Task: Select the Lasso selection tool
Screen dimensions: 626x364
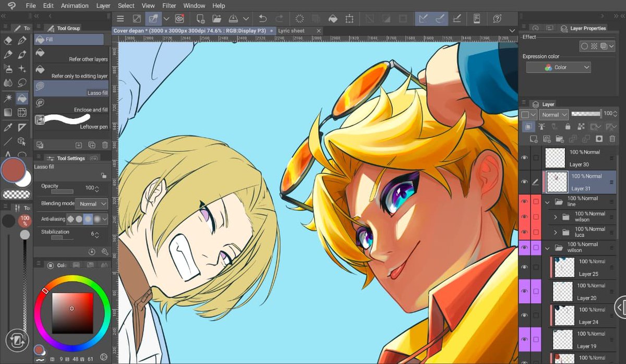Action: pyautogui.click(x=22, y=83)
